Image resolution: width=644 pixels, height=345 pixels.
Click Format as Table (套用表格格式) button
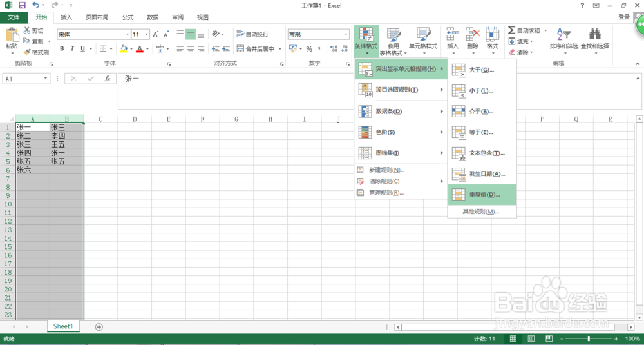pos(393,41)
